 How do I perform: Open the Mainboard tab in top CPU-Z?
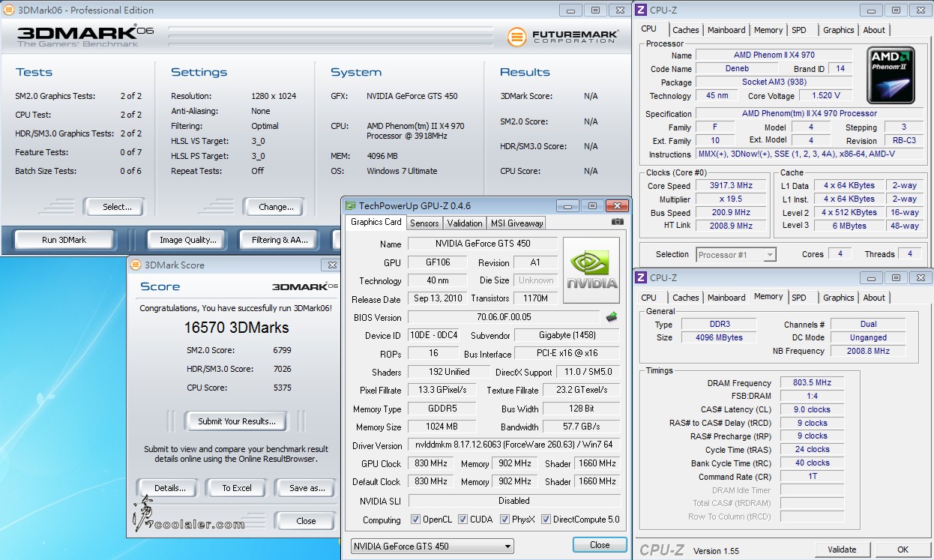726,30
